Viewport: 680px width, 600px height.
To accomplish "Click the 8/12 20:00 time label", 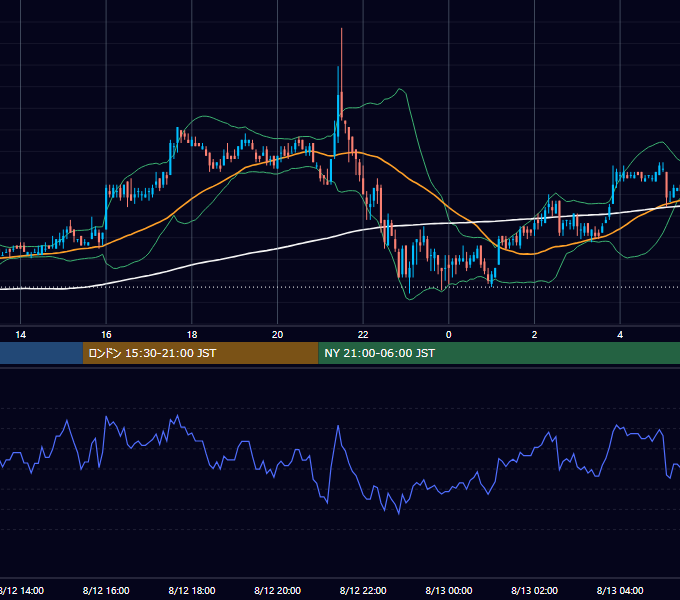I will 278,590.
